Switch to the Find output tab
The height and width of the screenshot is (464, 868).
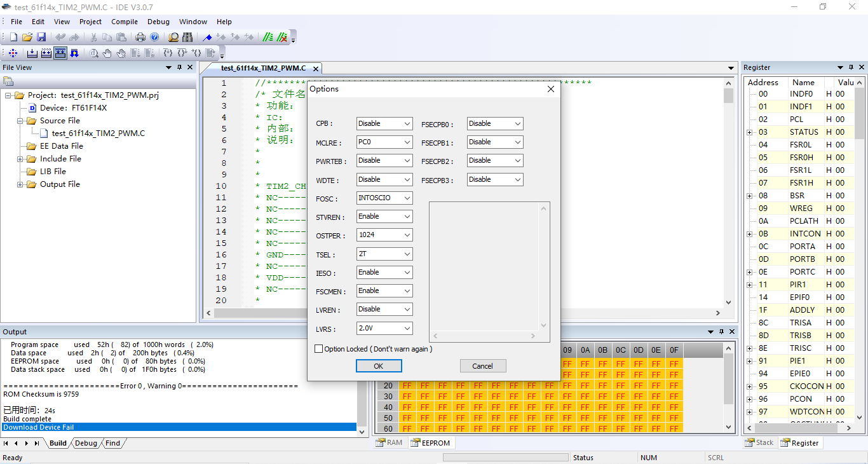[112, 443]
